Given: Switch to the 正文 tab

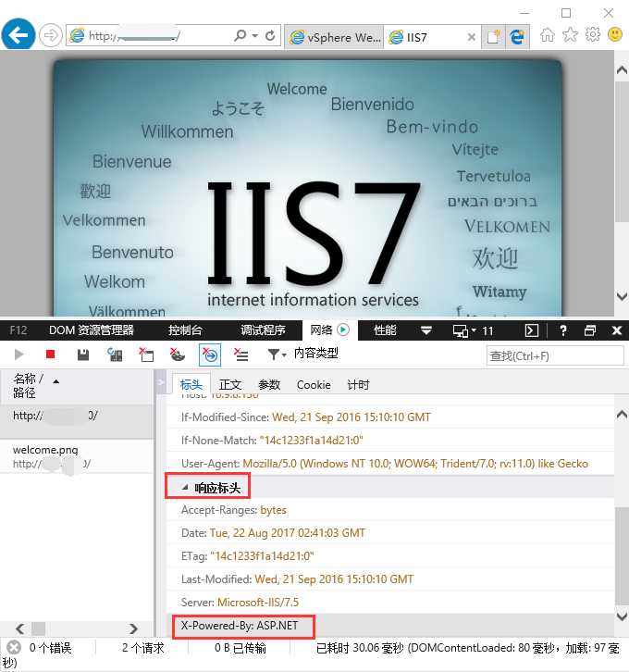Looking at the screenshot, I should pyautogui.click(x=230, y=385).
